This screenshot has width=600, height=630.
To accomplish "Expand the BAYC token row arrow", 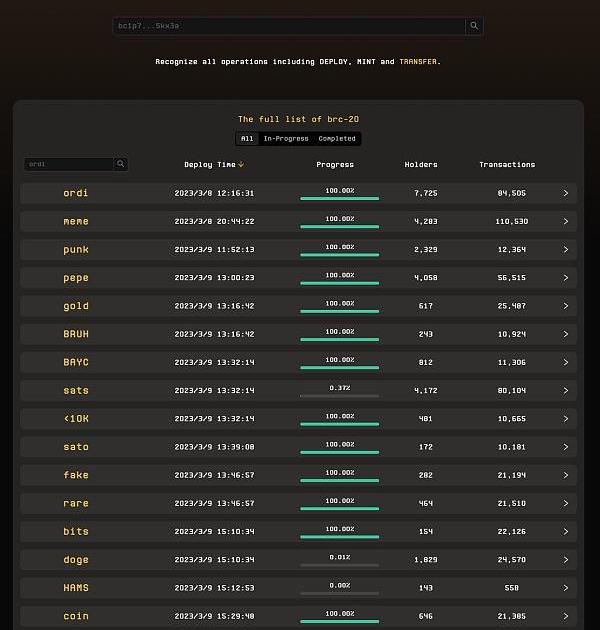I will [565, 362].
